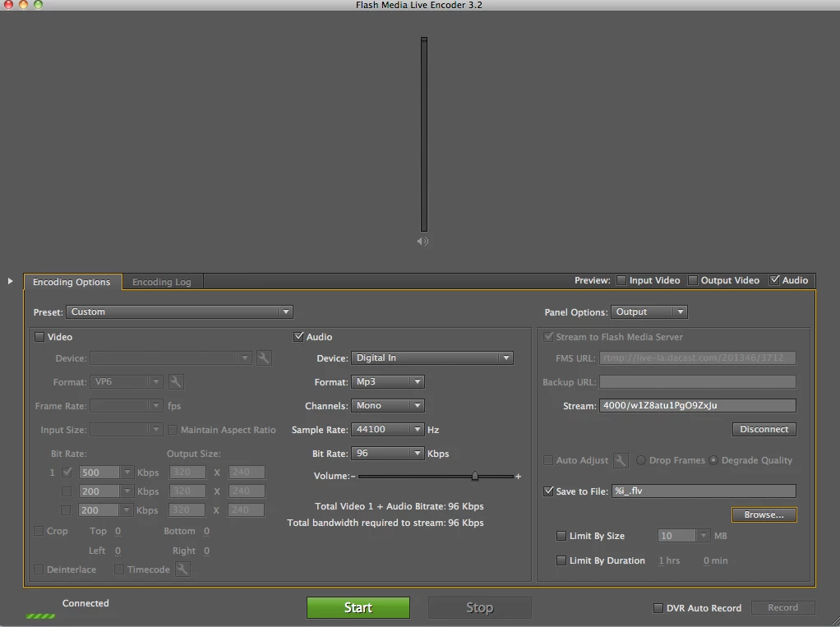Screen dimensions: 840x627
Task: Toggle Stream to Flash Media Server checkbox
Action: pyautogui.click(x=548, y=337)
